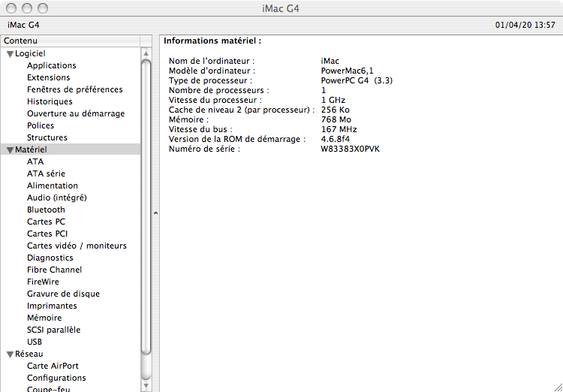Click the iMac G4 label below title bar
This screenshot has width=563, height=392.
coord(23,25)
